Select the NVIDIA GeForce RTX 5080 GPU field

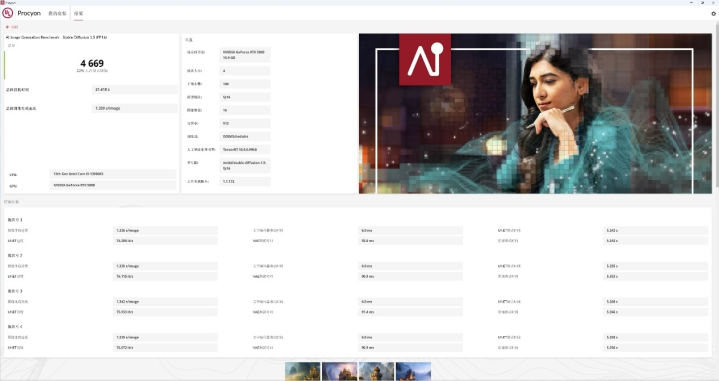112,185
